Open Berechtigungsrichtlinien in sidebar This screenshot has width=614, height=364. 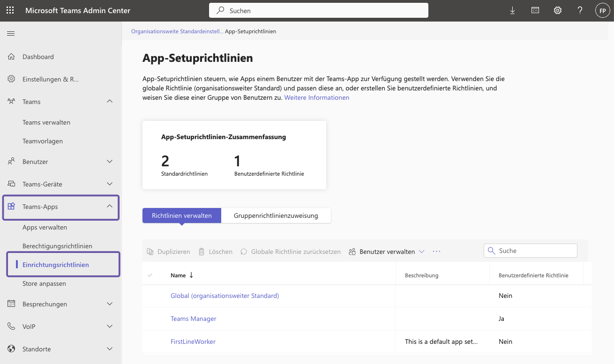click(57, 246)
